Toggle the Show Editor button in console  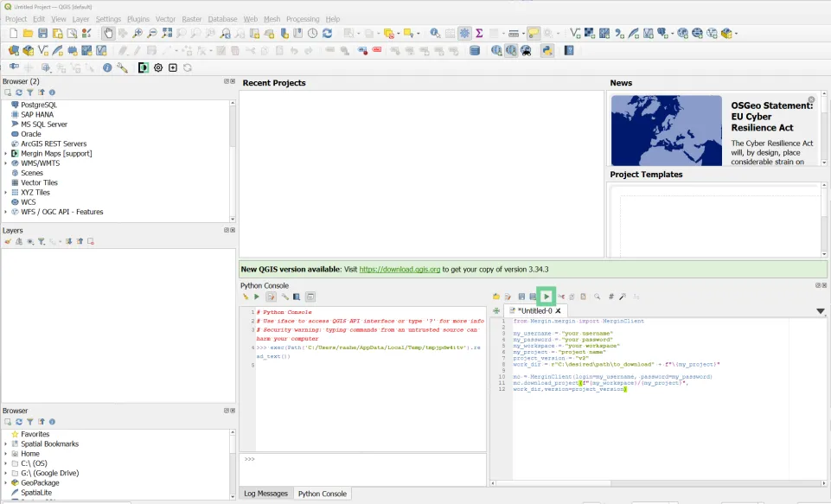click(271, 297)
